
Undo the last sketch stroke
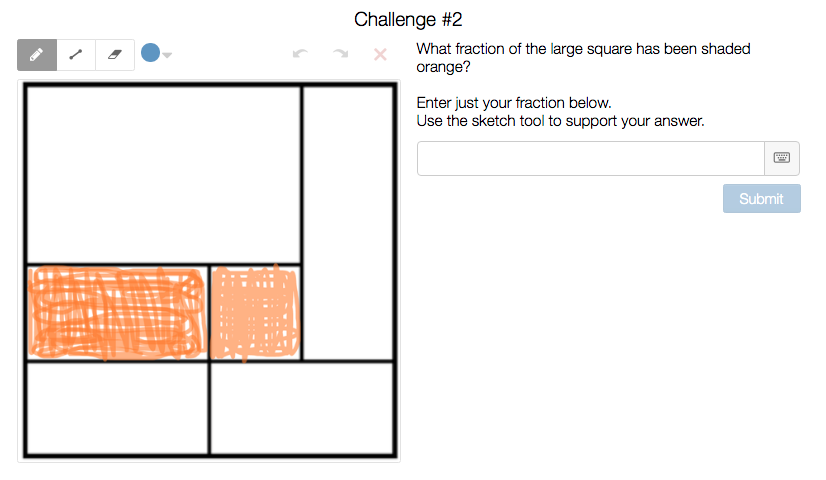(x=300, y=54)
